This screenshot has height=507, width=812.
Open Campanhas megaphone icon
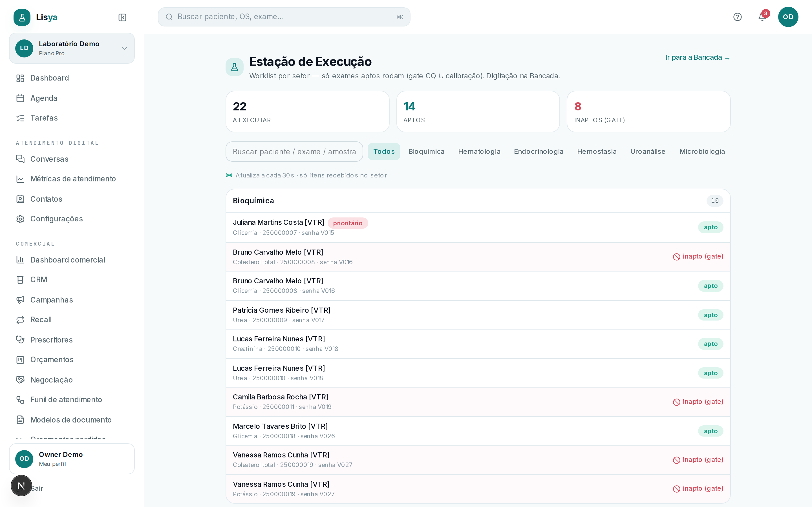tap(21, 300)
